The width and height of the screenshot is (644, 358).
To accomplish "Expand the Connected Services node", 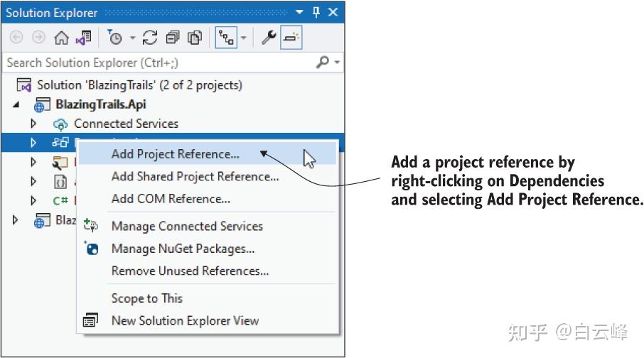I will pos(33,124).
